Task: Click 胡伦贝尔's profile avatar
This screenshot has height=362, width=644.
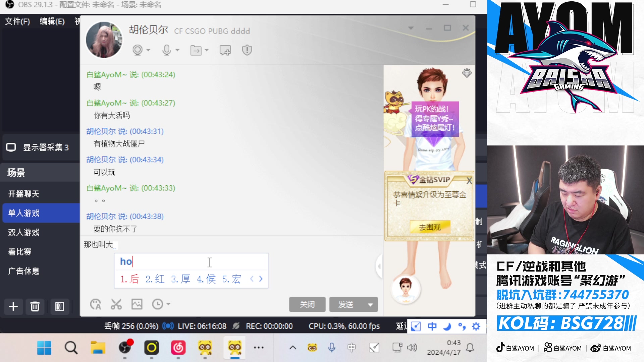Action: [x=104, y=40]
